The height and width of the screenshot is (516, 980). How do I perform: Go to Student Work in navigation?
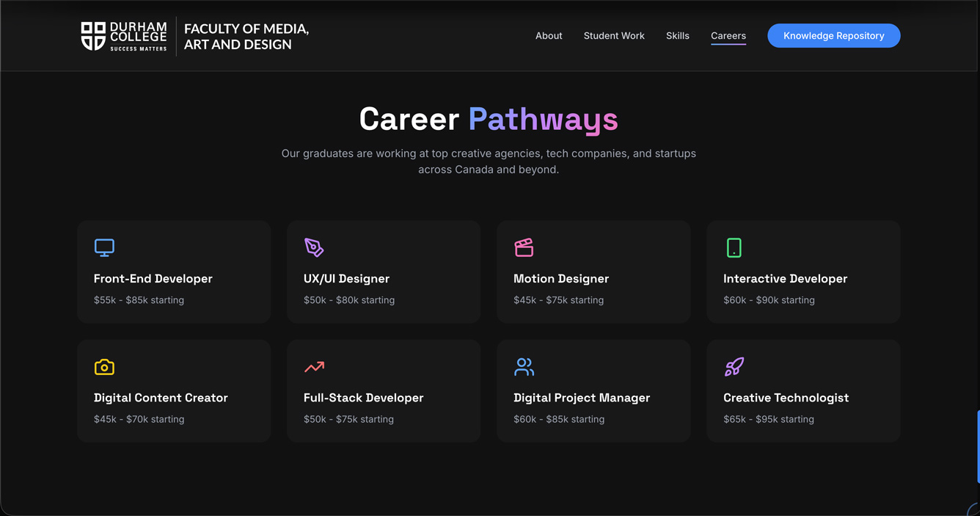[x=614, y=35]
